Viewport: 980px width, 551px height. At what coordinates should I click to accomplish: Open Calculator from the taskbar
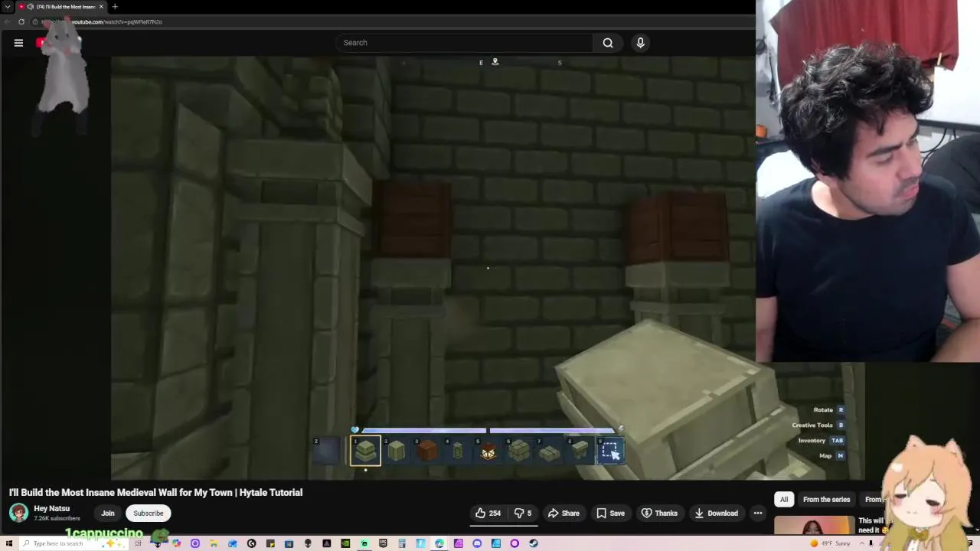tap(401, 543)
